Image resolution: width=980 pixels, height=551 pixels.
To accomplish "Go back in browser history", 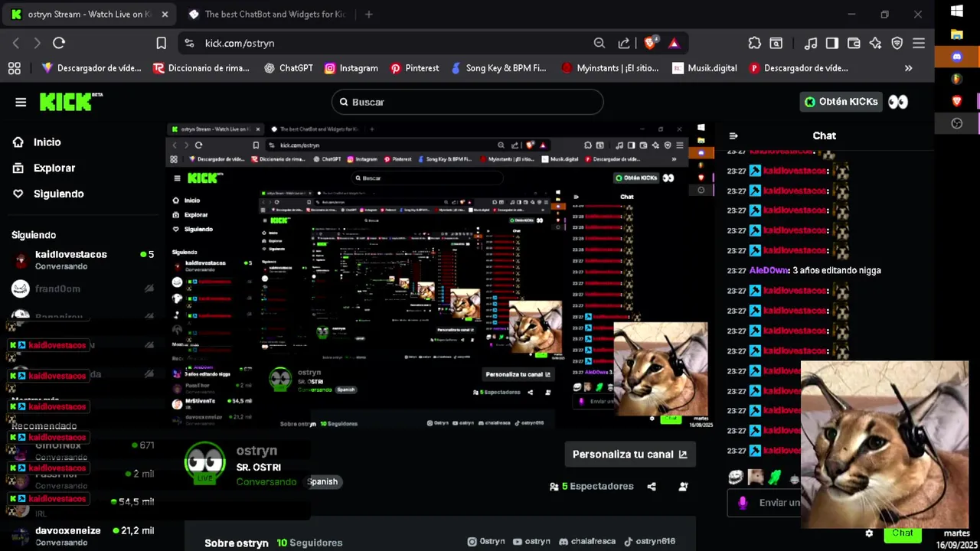I will tap(15, 44).
